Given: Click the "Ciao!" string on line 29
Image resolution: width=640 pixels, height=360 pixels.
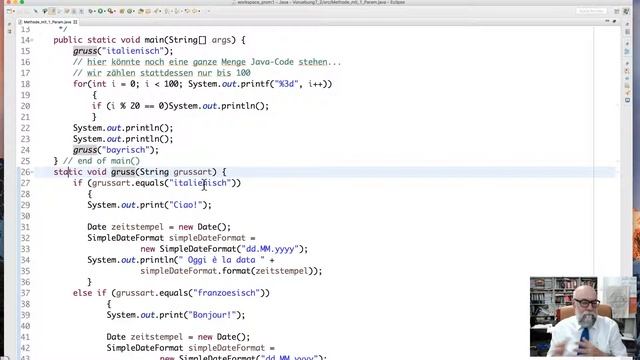Looking at the screenshot, I should click(185, 205).
